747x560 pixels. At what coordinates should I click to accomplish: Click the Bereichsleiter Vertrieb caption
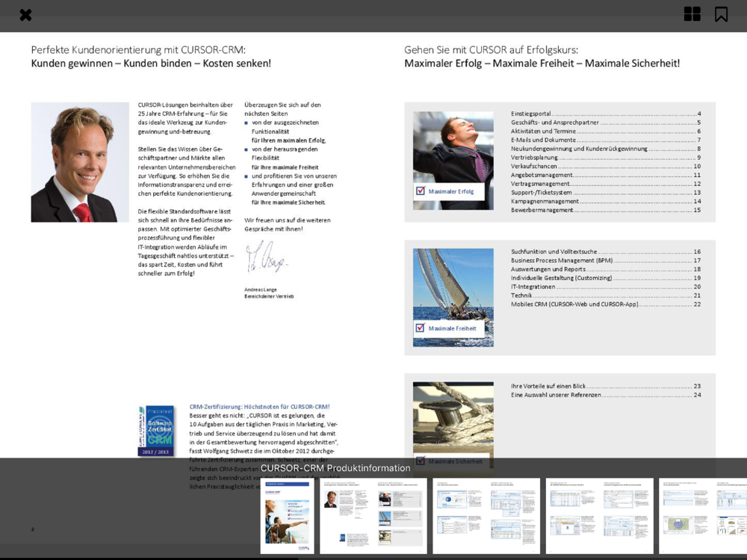point(269,296)
